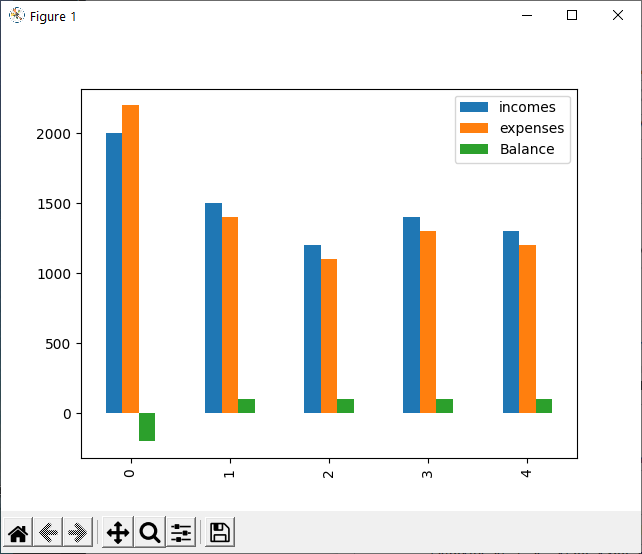The image size is (642, 554).
Task: Close the Figure 1 window
Action: pos(618,16)
